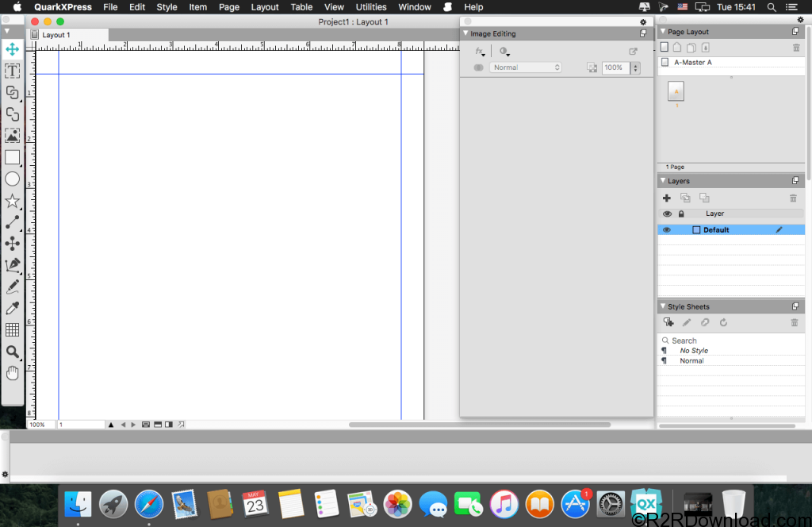Open page popup arrow in status bar
The width and height of the screenshot is (812, 527).
point(111,425)
